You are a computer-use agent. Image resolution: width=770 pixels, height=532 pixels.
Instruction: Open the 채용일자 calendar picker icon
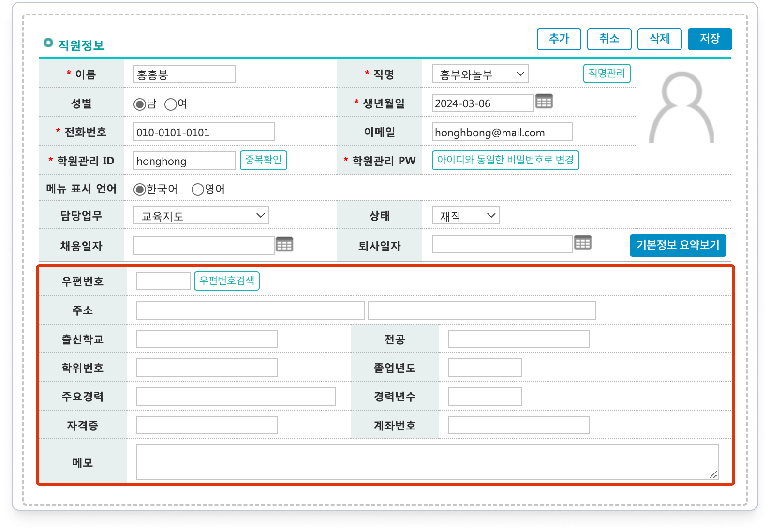tap(284, 245)
